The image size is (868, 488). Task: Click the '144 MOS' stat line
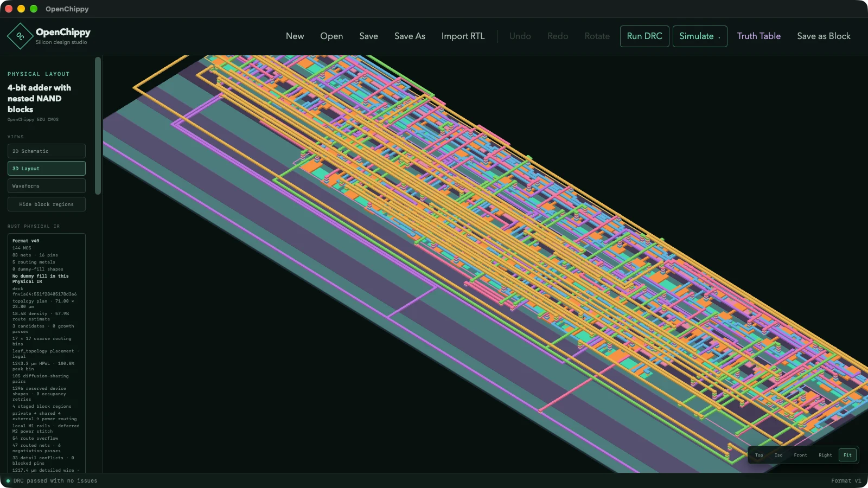click(x=22, y=248)
